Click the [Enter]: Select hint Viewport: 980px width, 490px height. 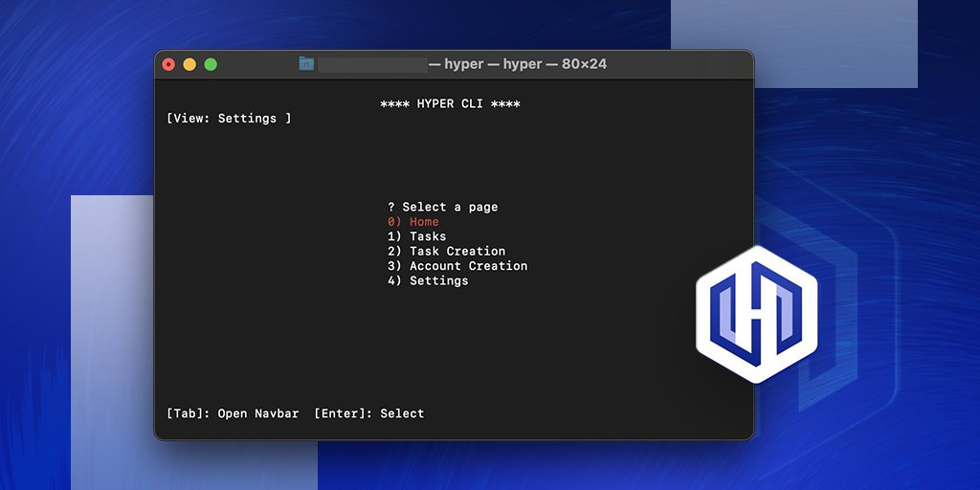click(368, 413)
